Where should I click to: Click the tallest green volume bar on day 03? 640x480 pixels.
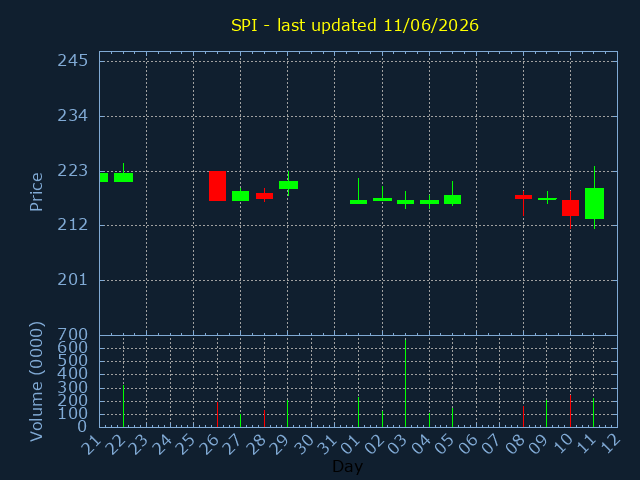click(x=405, y=382)
